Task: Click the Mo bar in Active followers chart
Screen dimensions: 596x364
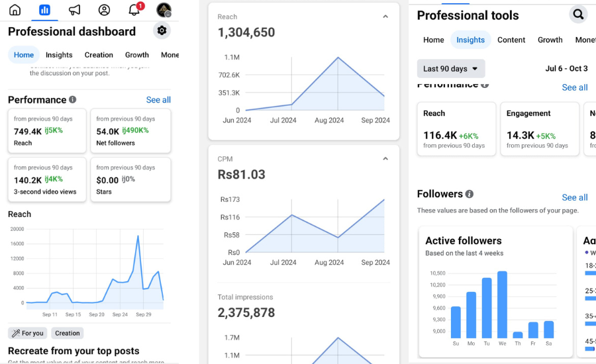Action: [x=472, y=315]
